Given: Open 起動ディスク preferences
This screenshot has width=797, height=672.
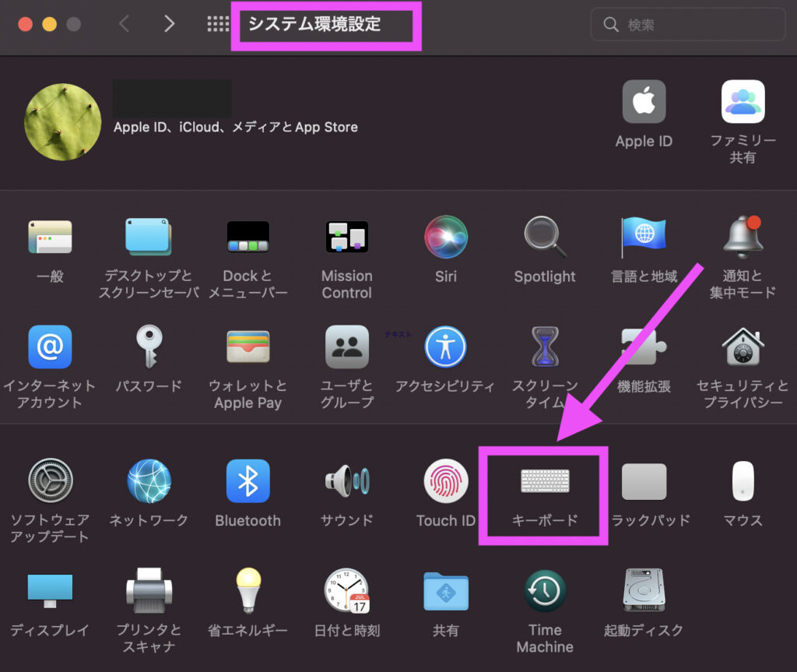Looking at the screenshot, I should click(x=644, y=591).
